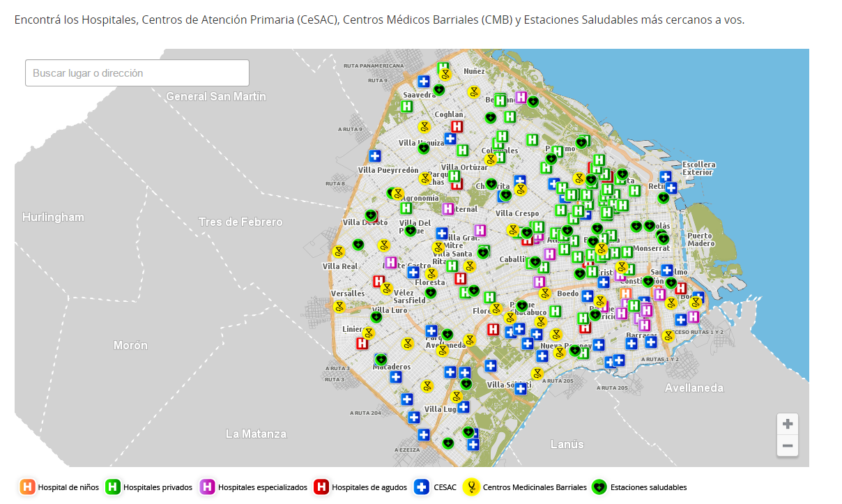Zoom in on the map
This screenshot has height=504, width=842.
coord(788,424)
